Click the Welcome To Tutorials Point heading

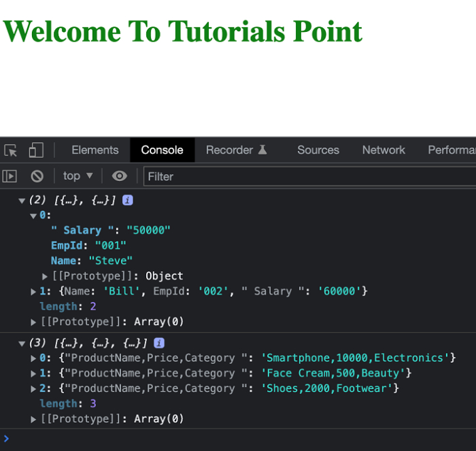tap(183, 31)
